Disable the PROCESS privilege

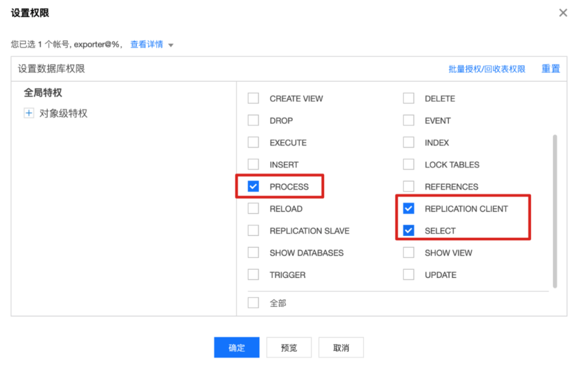[x=253, y=186]
